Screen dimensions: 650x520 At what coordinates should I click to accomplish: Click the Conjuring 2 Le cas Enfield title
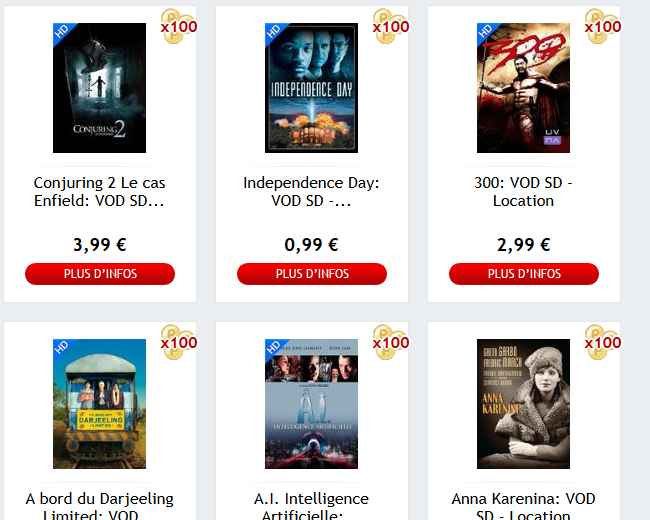[x=99, y=192]
